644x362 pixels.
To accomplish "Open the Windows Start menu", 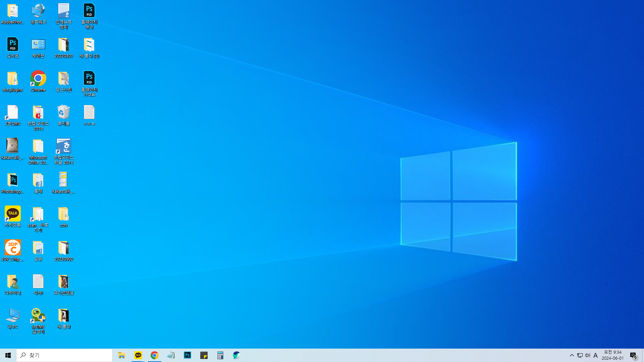I will (8, 355).
